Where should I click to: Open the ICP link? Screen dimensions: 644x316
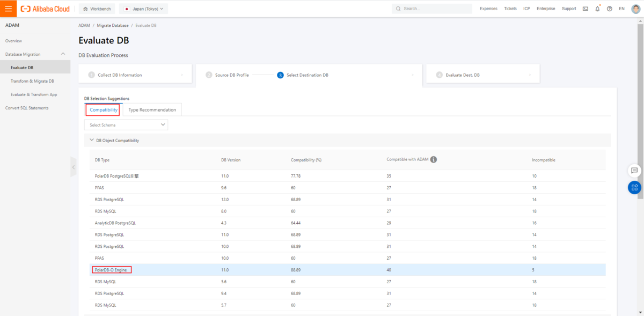[x=527, y=9]
